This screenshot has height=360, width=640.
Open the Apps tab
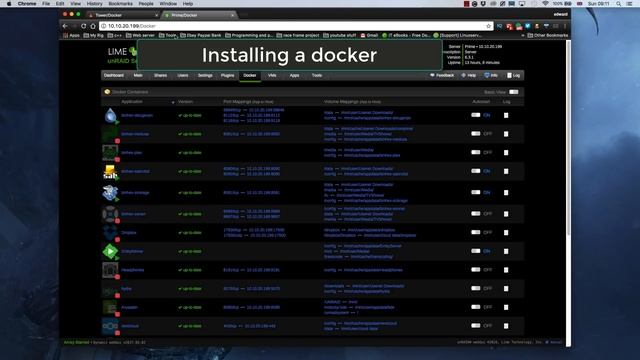click(294, 76)
